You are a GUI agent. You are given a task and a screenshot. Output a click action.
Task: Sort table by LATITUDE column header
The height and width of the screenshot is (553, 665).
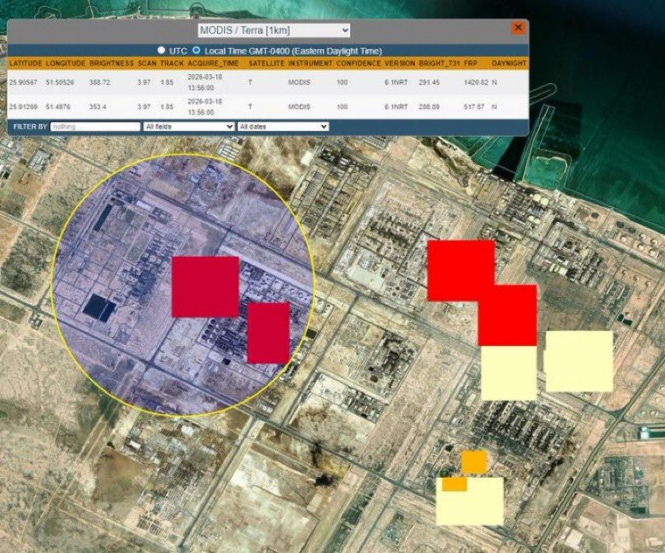[24, 63]
